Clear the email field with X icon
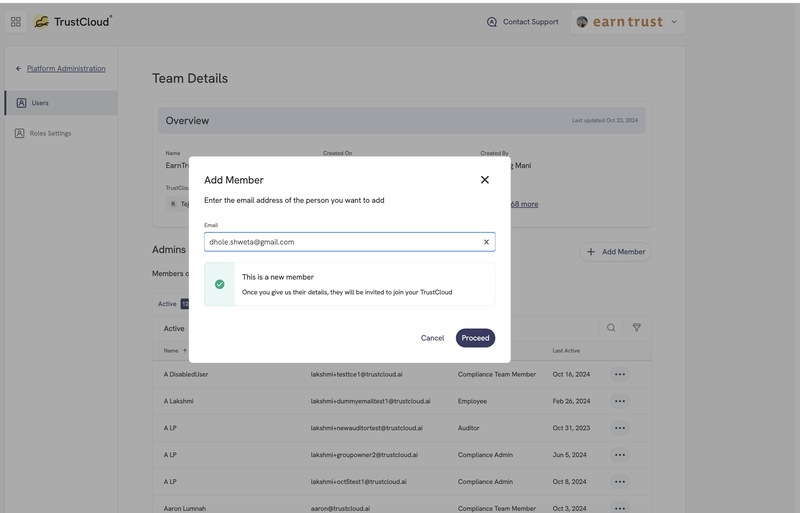The image size is (800, 513). tap(486, 242)
